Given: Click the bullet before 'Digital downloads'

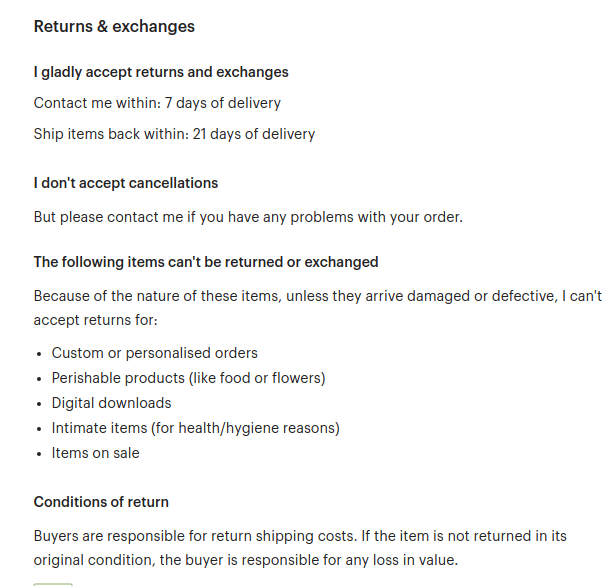Looking at the screenshot, I should [x=38, y=404].
